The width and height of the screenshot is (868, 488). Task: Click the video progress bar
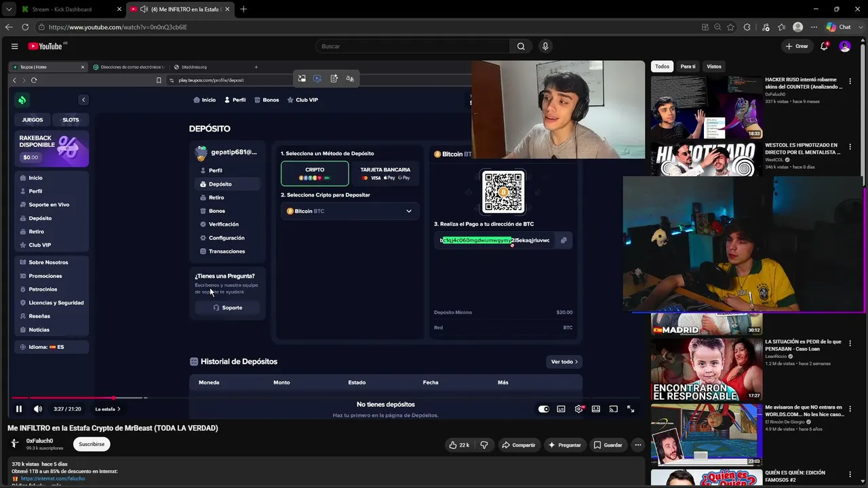point(325,398)
